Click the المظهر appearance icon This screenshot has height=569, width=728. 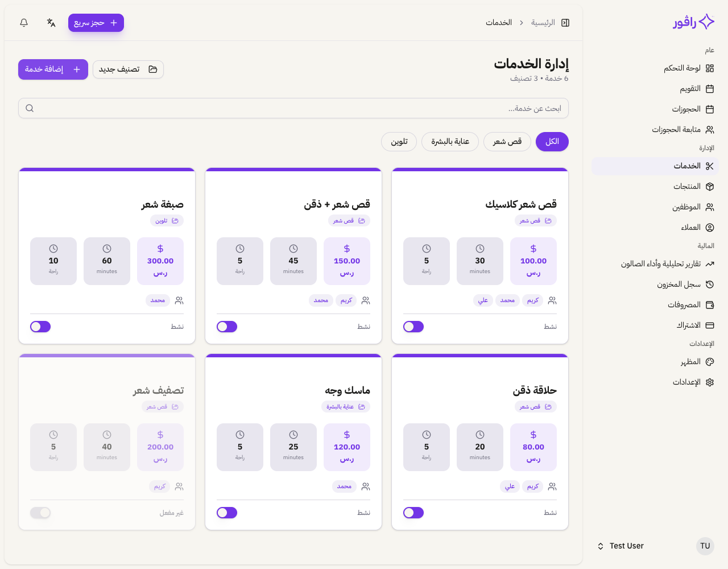pyautogui.click(x=710, y=361)
